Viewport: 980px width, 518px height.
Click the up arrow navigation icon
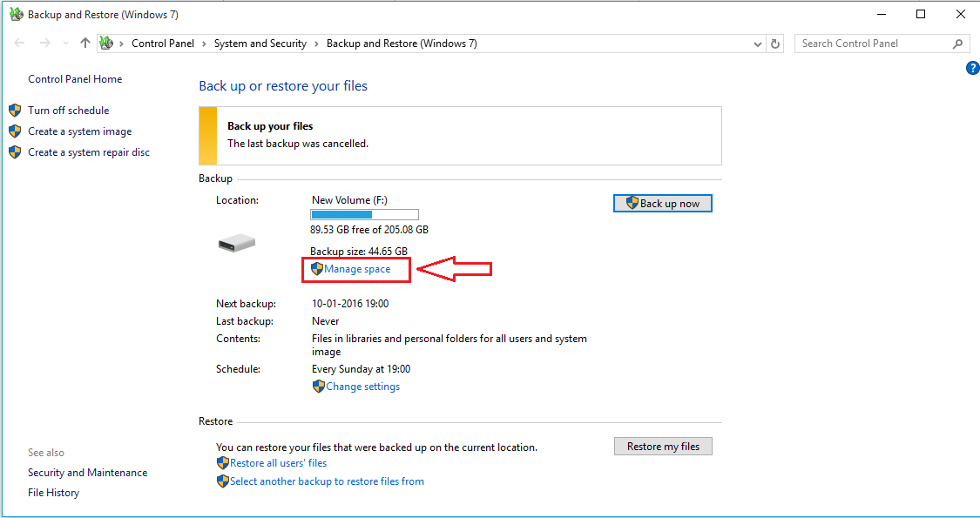pos(85,44)
